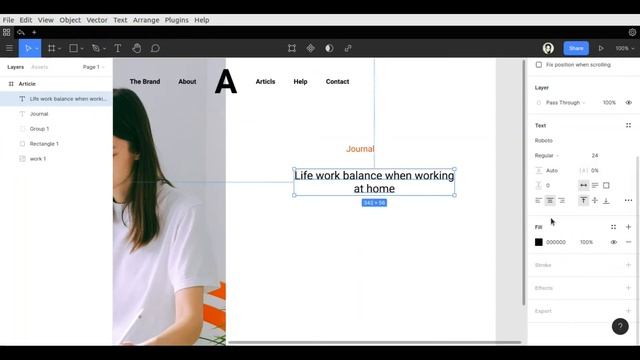Select the Rectangle shape tool
Viewport: 640px width, 360px height.
pyautogui.click(x=73, y=48)
